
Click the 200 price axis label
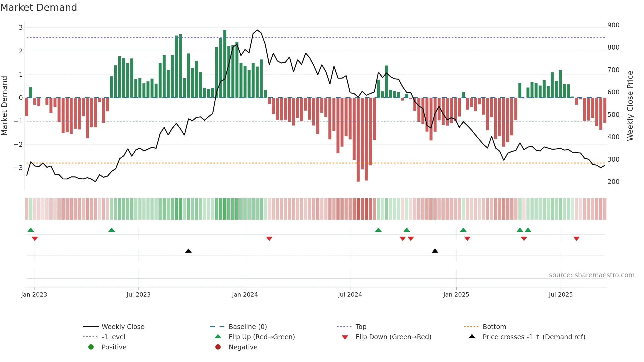point(614,182)
